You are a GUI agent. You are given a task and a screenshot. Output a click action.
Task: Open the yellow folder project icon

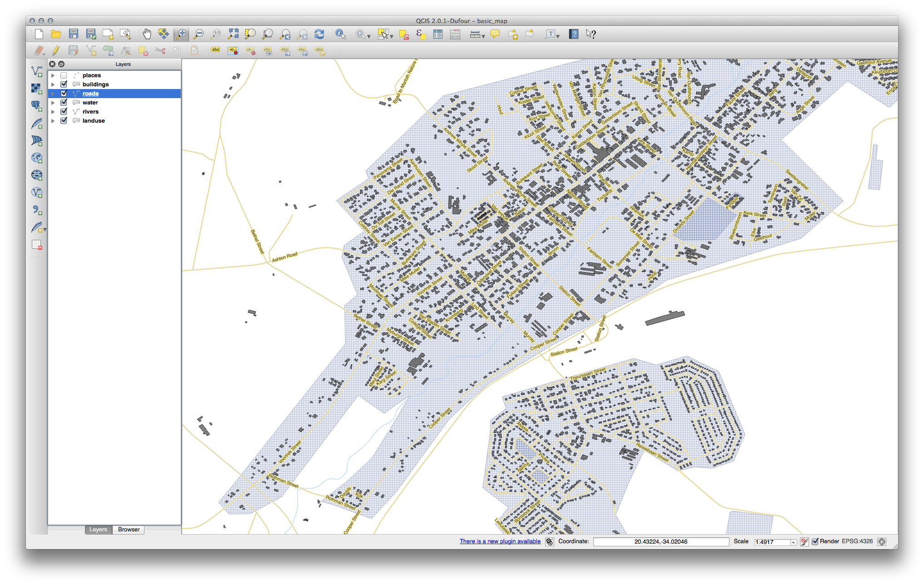click(56, 34)
